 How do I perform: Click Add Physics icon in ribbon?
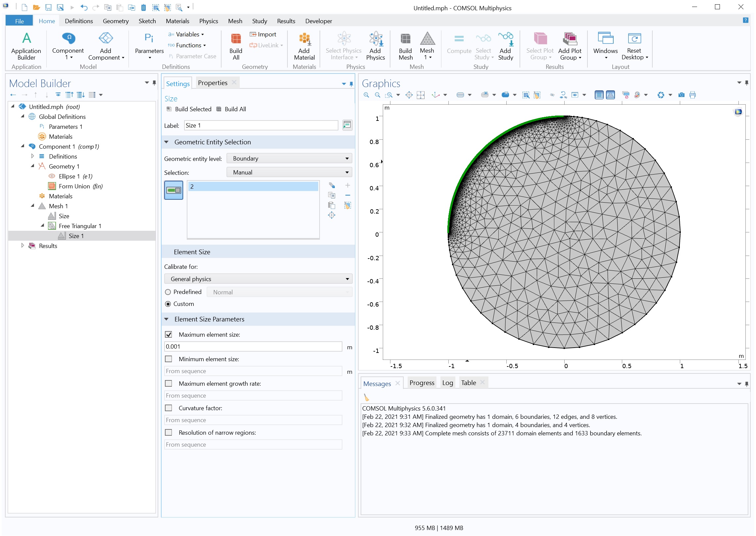[376, 39]
